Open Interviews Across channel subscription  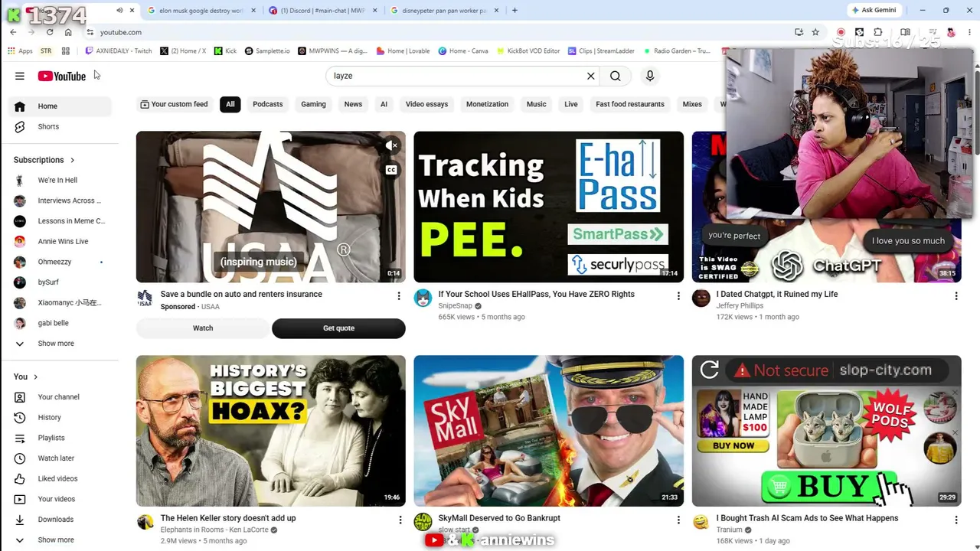pos(61,201)
